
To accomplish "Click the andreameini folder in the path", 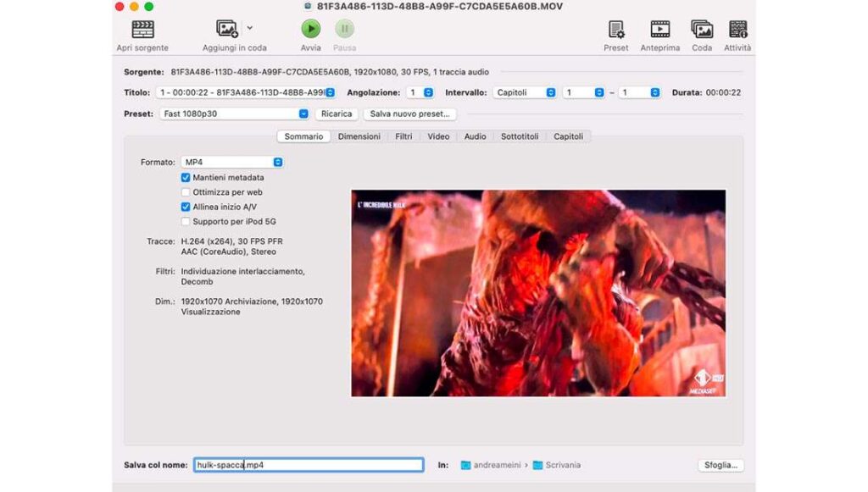I will (491, 465).
